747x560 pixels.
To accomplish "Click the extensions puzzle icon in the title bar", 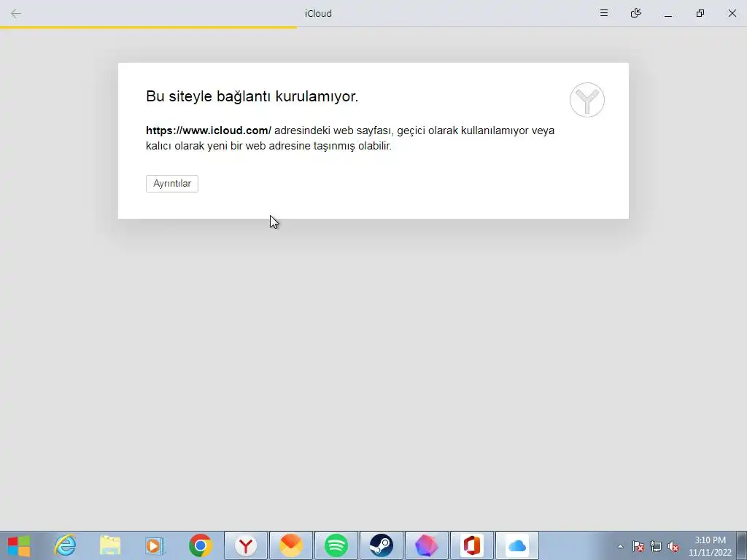I will 635,13.
